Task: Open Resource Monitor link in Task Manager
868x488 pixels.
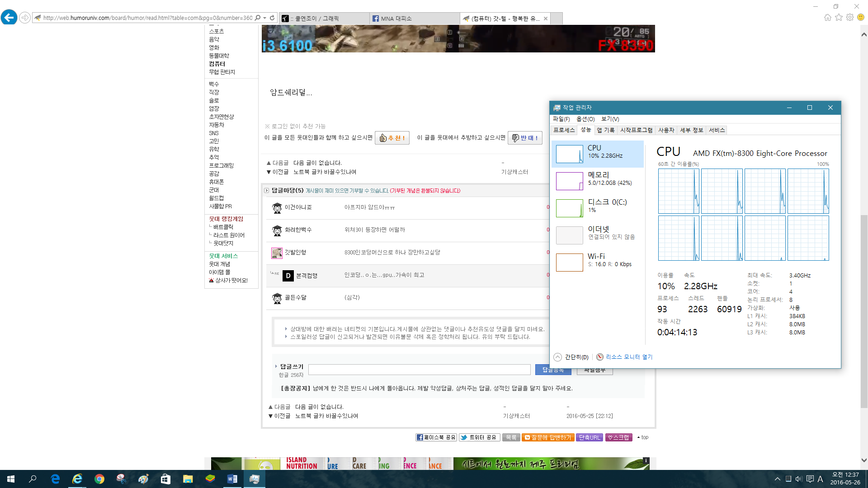Action: pos(628,357)
